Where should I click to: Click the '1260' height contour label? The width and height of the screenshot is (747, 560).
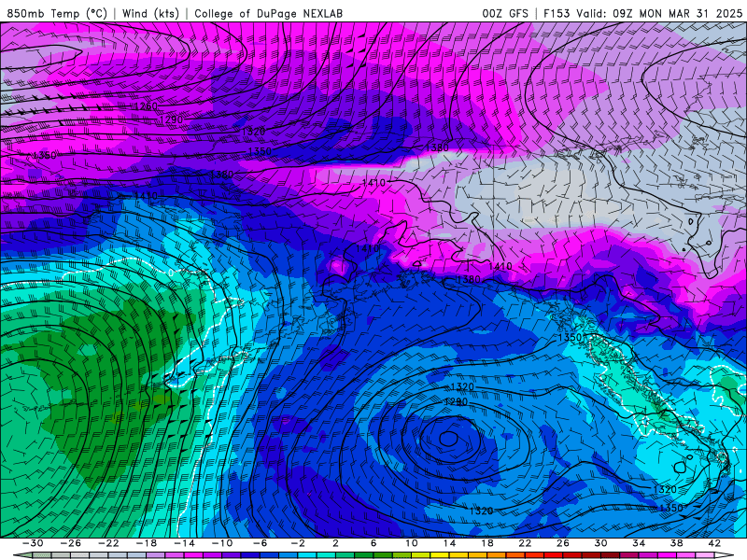click(146, 105)
